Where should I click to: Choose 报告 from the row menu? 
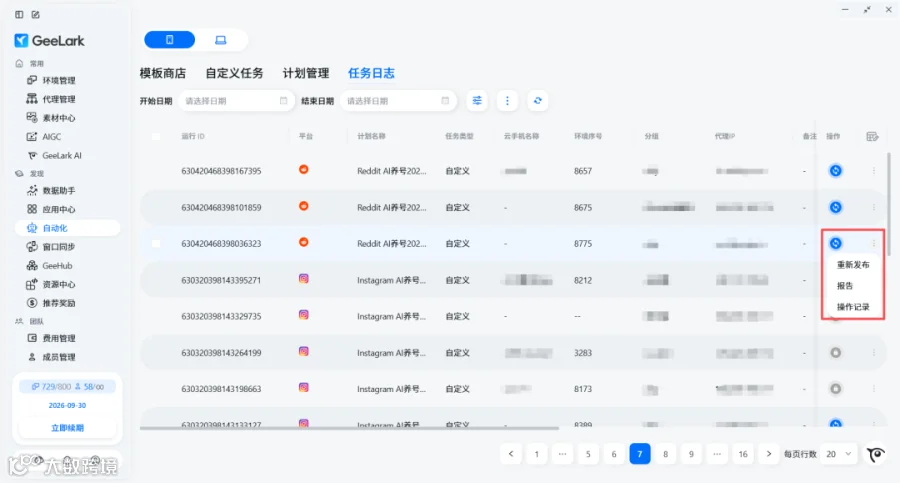(845, 285)
